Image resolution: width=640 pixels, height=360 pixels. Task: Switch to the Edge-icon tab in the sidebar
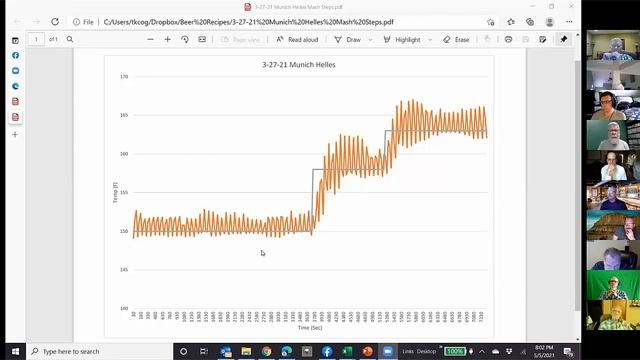pyautogui.click(x=16, y=86)
